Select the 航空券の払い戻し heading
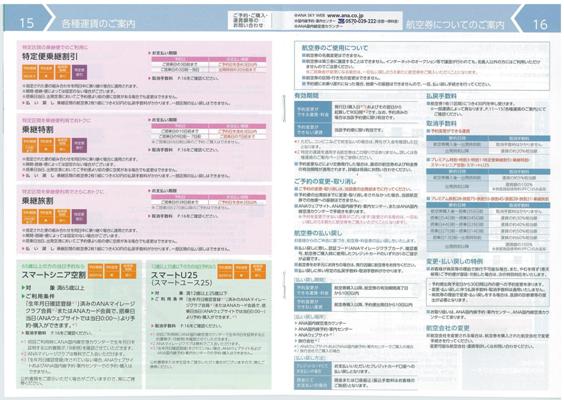 point(318,233)
